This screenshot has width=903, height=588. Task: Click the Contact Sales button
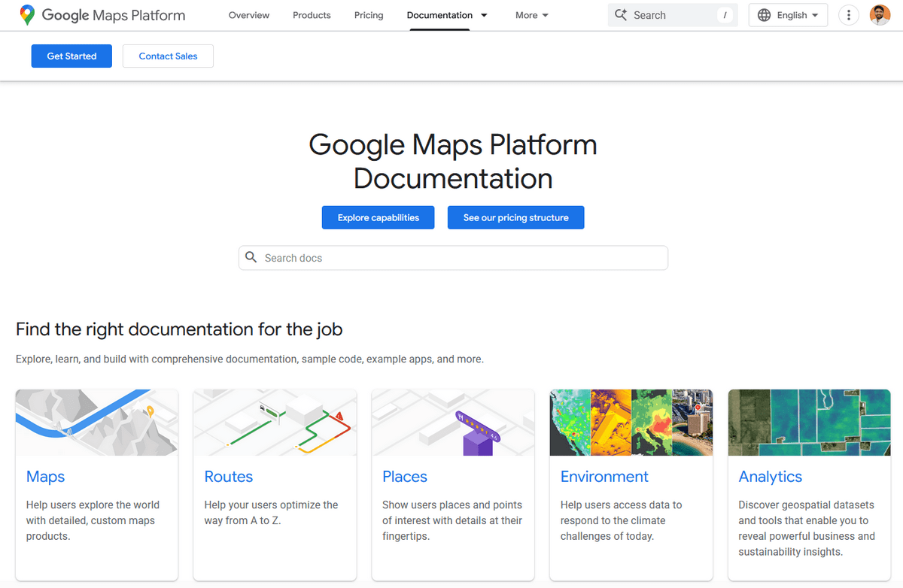coord(168,56)
